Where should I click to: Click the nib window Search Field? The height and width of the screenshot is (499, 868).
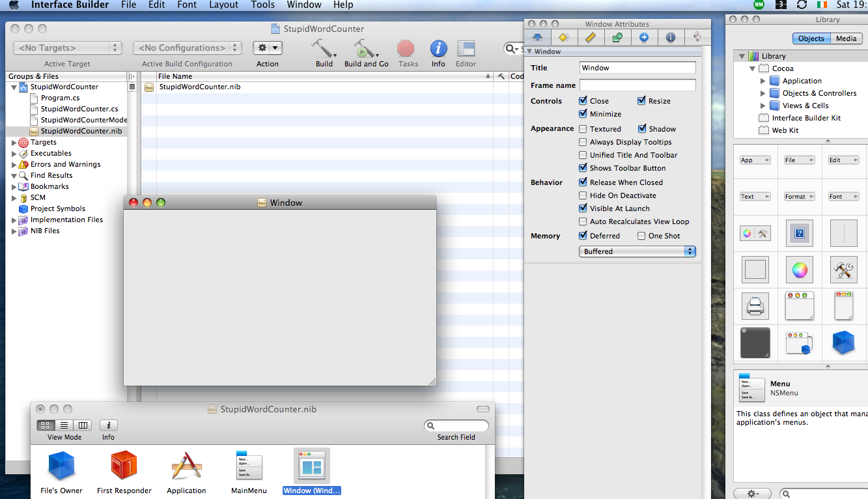456,426
